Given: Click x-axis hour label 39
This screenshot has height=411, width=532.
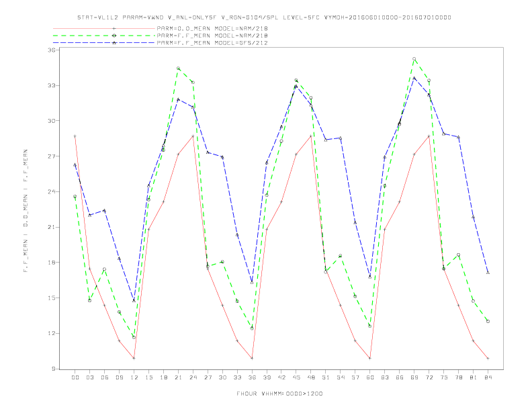Looking at the screenshot, I should (267, 377).
